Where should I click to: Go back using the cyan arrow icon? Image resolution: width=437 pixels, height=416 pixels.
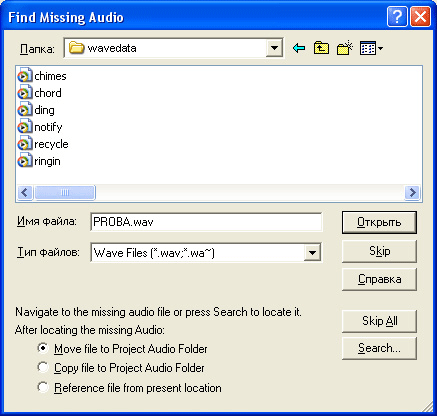(x=299, y=48)
